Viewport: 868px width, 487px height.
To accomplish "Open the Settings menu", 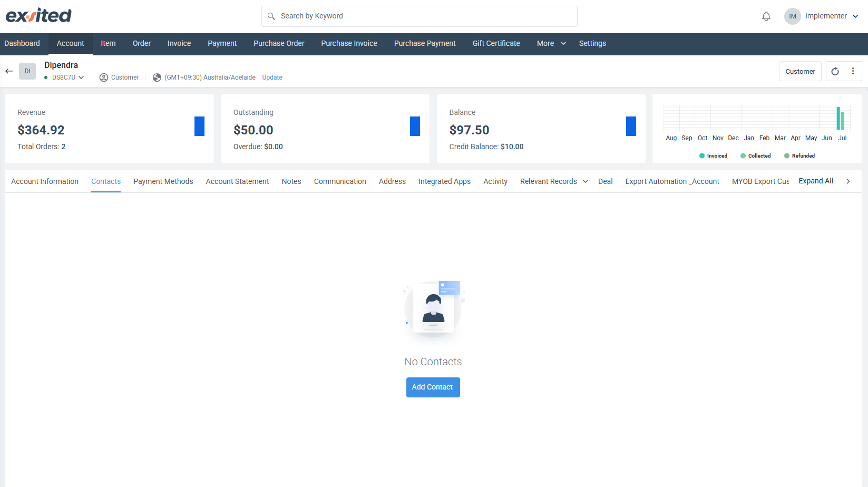I will coord(592,44).
